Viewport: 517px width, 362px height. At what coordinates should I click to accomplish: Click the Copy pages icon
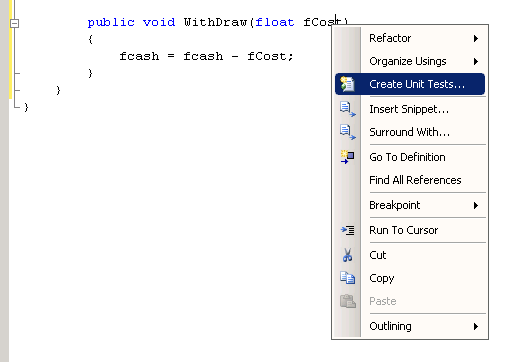(x=347, y=278)
